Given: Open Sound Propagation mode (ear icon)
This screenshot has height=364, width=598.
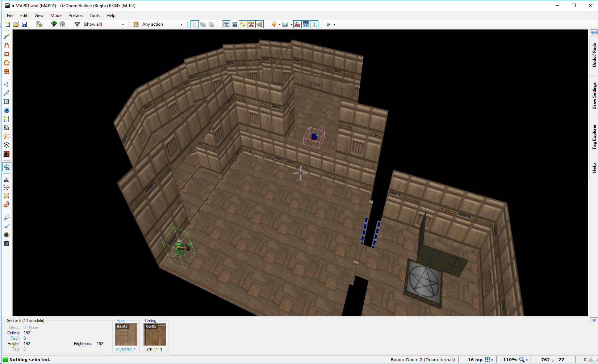Looking at the screenshot, I should pos(7,136).
